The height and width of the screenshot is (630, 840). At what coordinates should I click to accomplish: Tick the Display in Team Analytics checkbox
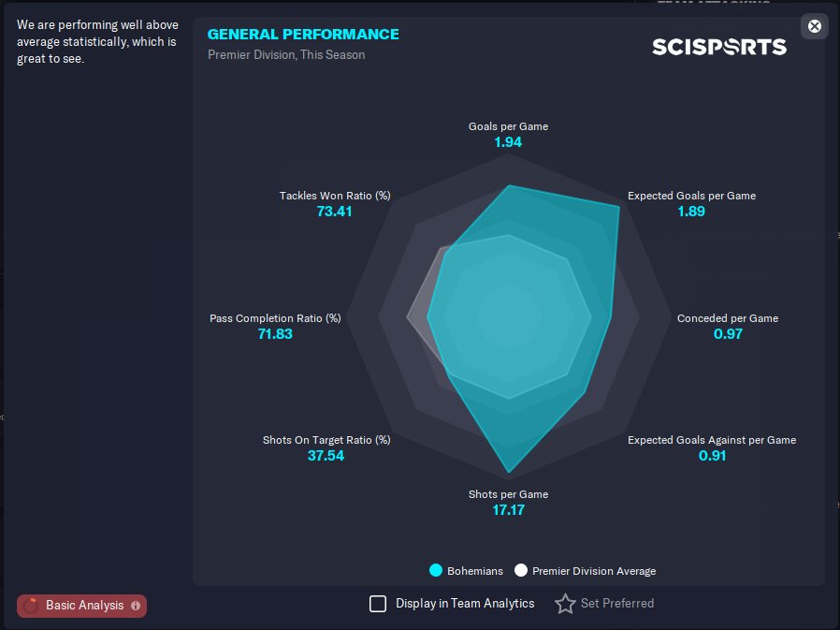click(378, 604)
